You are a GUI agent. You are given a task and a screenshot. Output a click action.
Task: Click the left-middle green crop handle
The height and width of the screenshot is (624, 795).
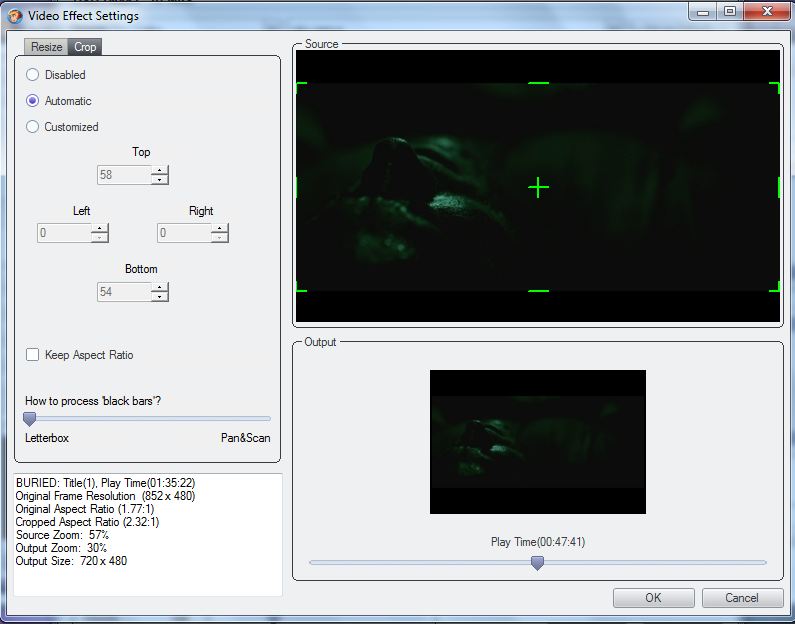point(298,187)
